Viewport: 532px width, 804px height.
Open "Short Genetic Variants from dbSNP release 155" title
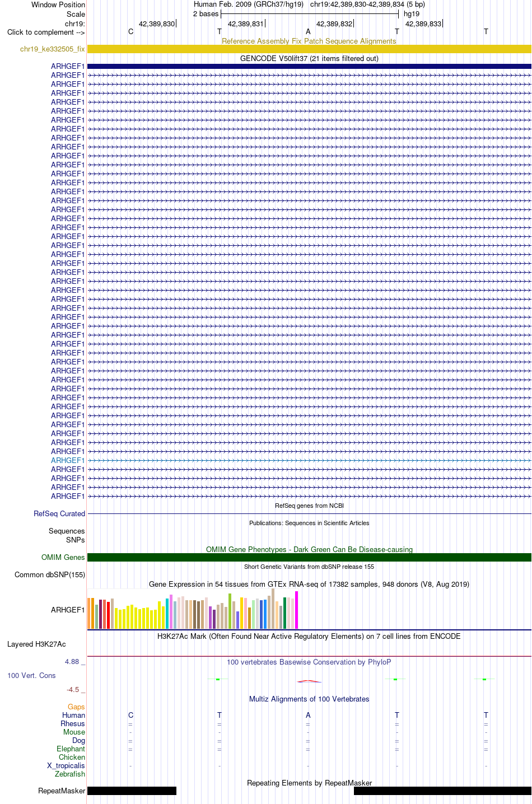click(309, 567)
